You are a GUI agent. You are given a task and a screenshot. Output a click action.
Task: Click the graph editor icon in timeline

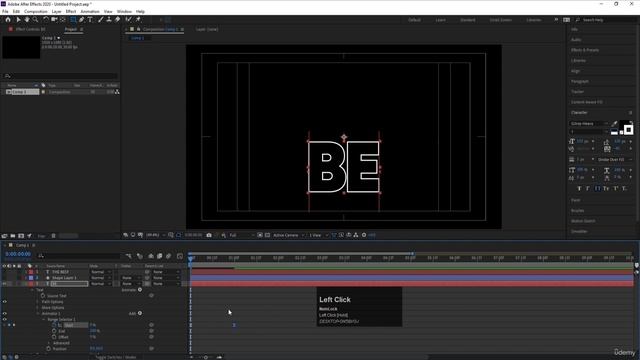pyautogui.click(x=180, y=256)
